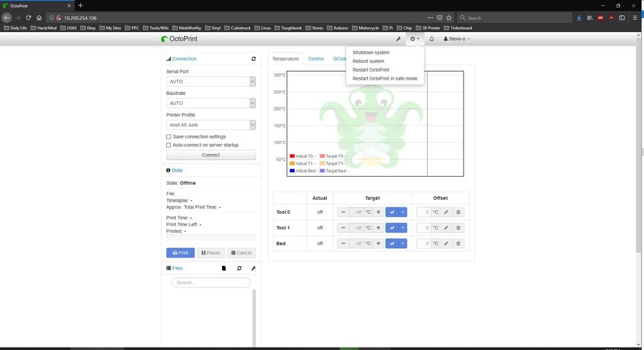Screen dimensions: 644x350
Task: Enable Save connection settings checkbox
Action: [x=169, y=136]
